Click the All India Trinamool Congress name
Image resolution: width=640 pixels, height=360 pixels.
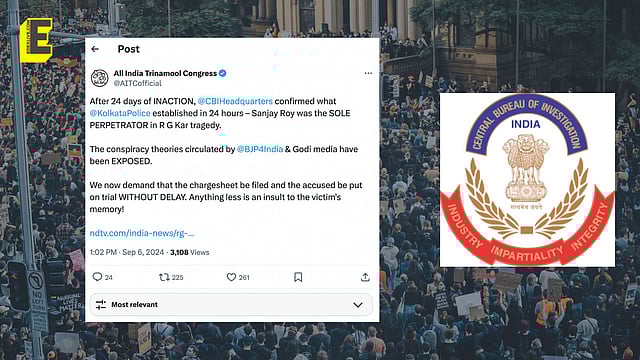pos(165,73)
